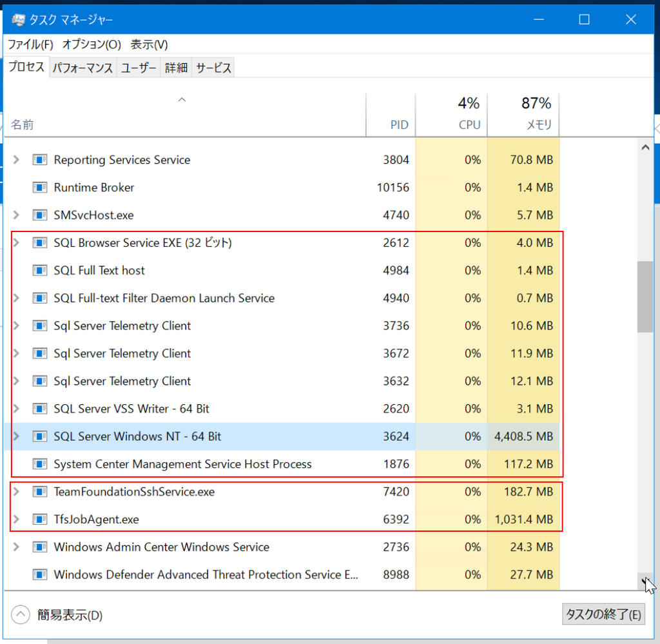Click the Reporting Services Service process icon

coord(39,160)
